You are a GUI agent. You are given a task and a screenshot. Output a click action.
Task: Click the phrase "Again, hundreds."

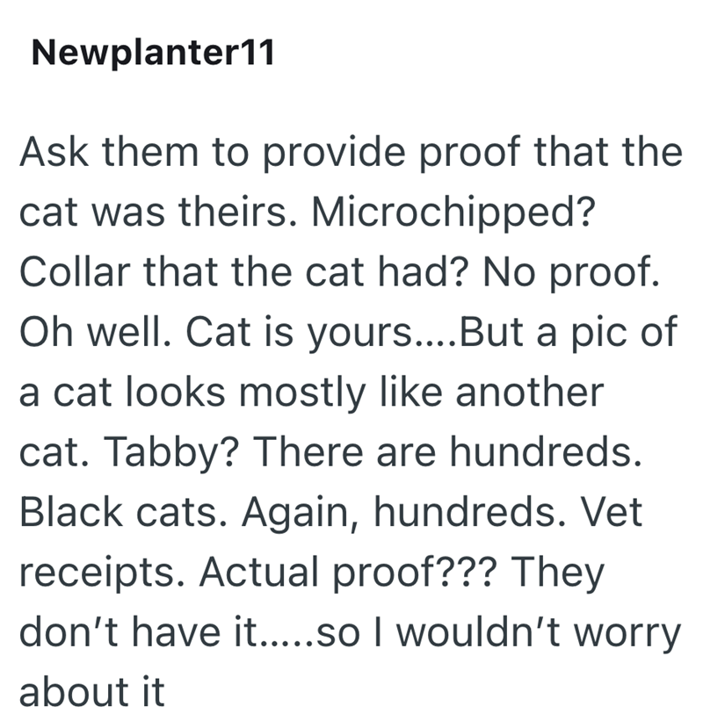[364, 512]
